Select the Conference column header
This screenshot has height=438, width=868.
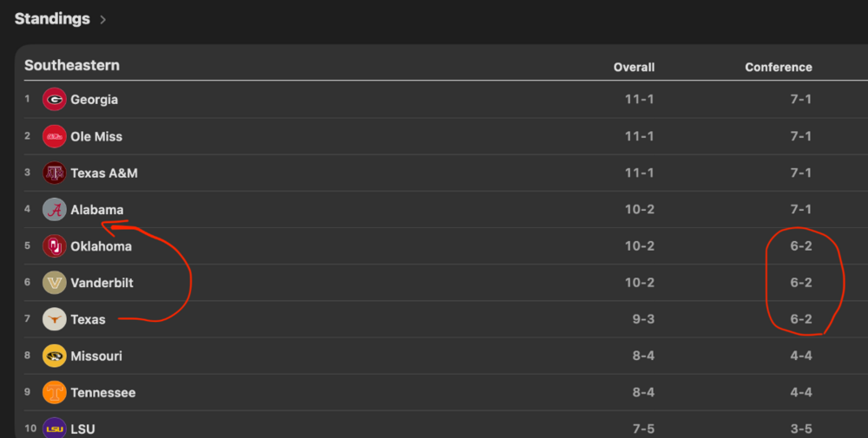click(x=779, y=68)
